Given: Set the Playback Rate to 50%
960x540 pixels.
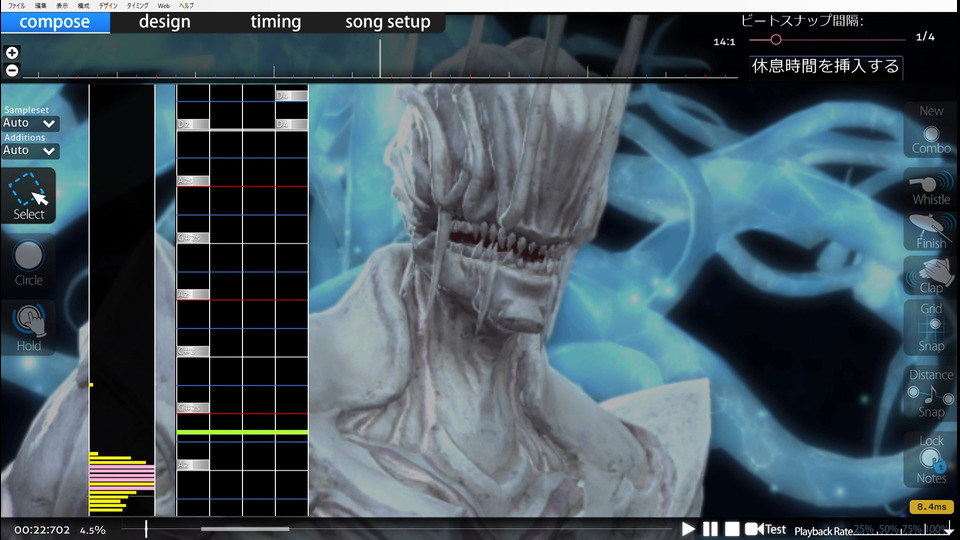Looking at the screenshot, I should [888, 529].
